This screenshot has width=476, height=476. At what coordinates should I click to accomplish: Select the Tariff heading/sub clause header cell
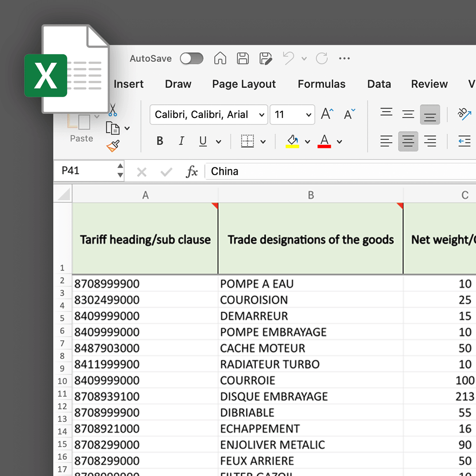pos(145,238)
